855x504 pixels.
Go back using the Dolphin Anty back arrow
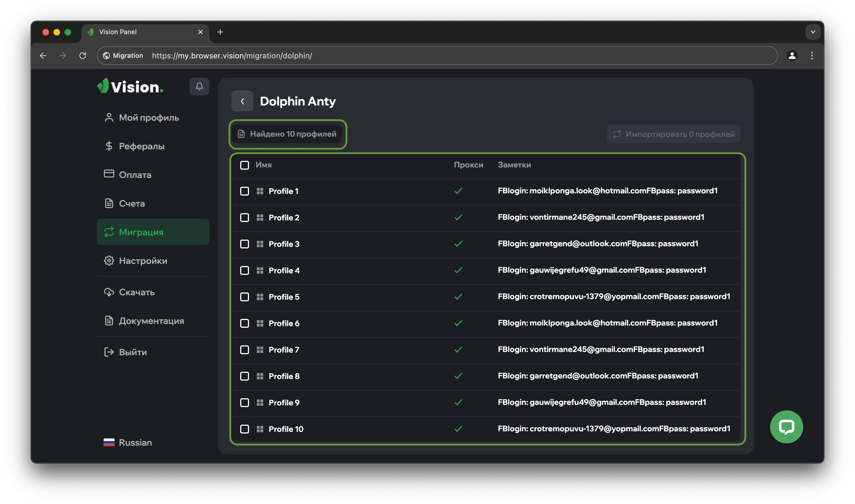click(x=242, y=101)
